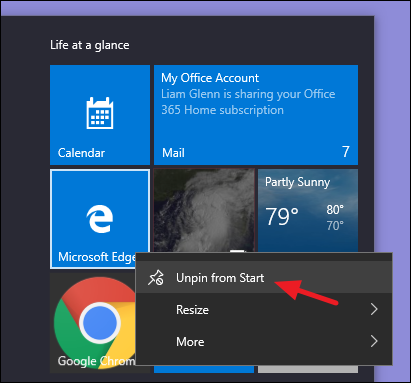Image resolution: width=411 pixels, height=383 pixels.
Task: Click the 80° high temperature
Action: pyautogui.click(x=335, y=210)
